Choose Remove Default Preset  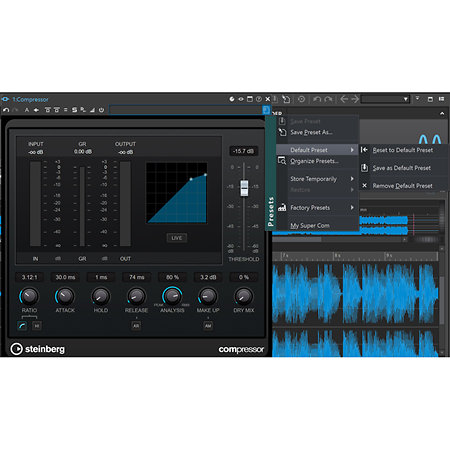coord(403,186)
